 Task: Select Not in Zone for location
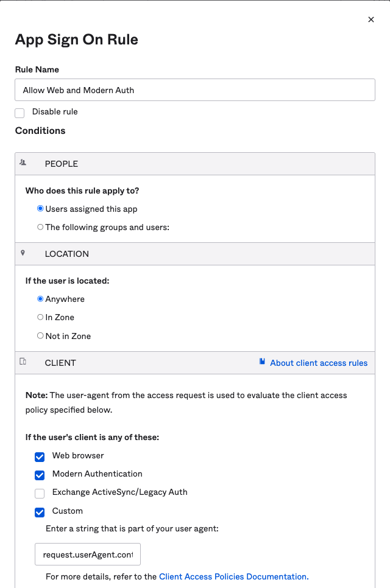click(x=40, y=335)
